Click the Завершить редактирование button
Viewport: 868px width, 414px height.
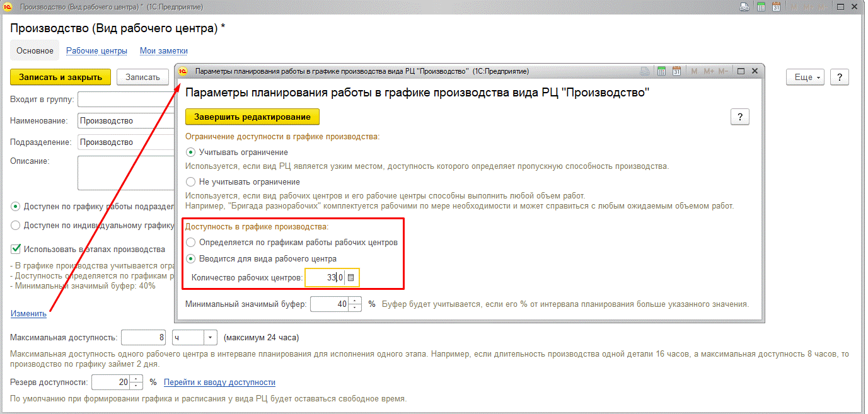point(252,117)
